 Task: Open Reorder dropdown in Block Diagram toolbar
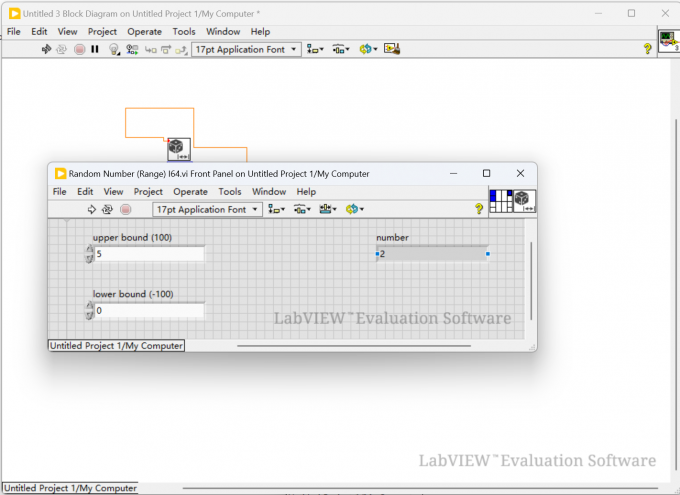pos(368,49)
